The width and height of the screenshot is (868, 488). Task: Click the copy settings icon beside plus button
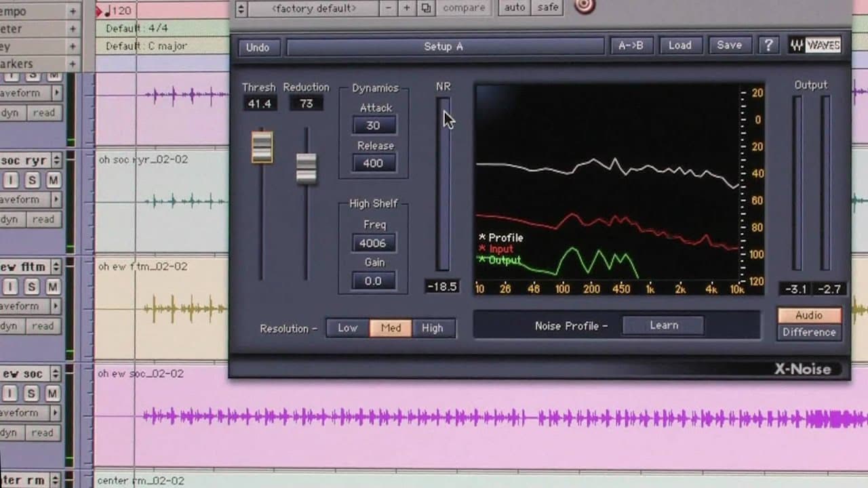tap(426, 8)
